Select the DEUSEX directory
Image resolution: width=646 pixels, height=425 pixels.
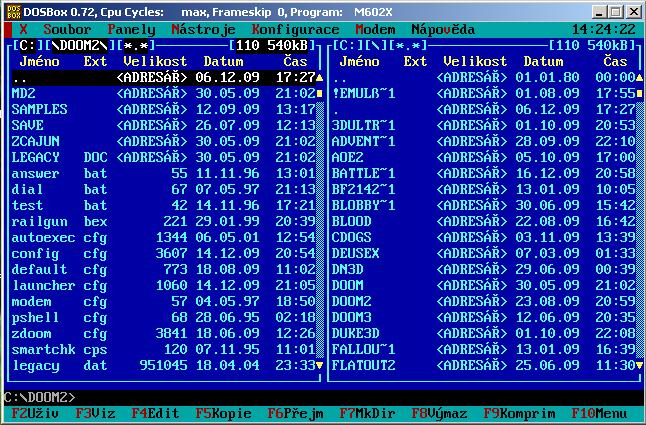(x=483, y=253)
